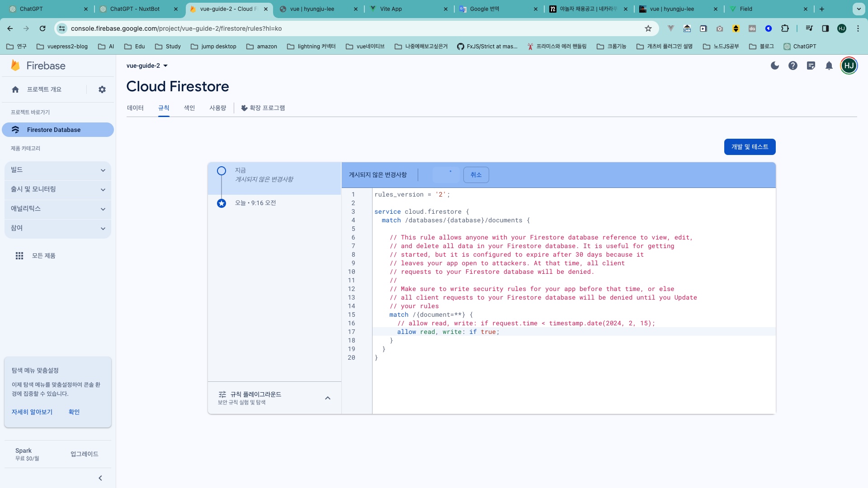Image resolution: width=868 pixels, height=488 pixels.
Task: Click line number 15 in the gutter
Action: pos(352,314)
